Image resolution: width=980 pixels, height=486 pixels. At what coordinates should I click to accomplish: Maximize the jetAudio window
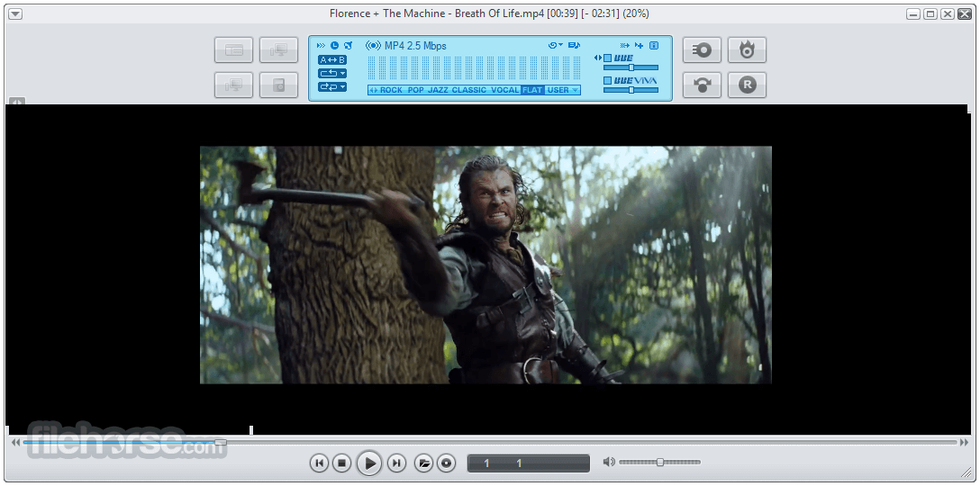[930, 13]
